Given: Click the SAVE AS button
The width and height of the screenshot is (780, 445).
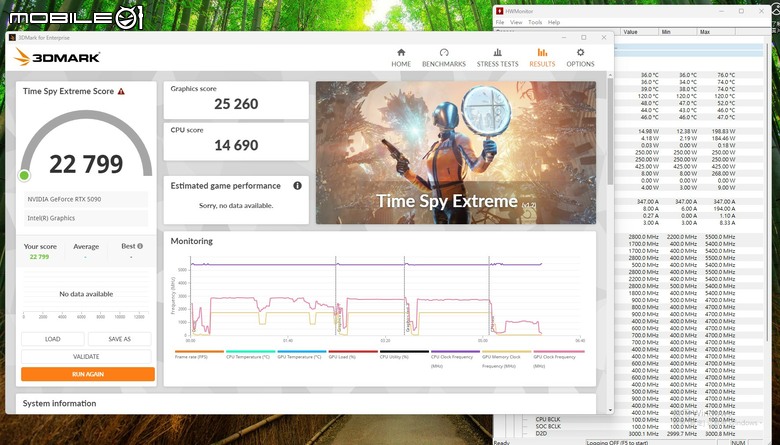Looking at the screenshot, I should tap(119, 339).
